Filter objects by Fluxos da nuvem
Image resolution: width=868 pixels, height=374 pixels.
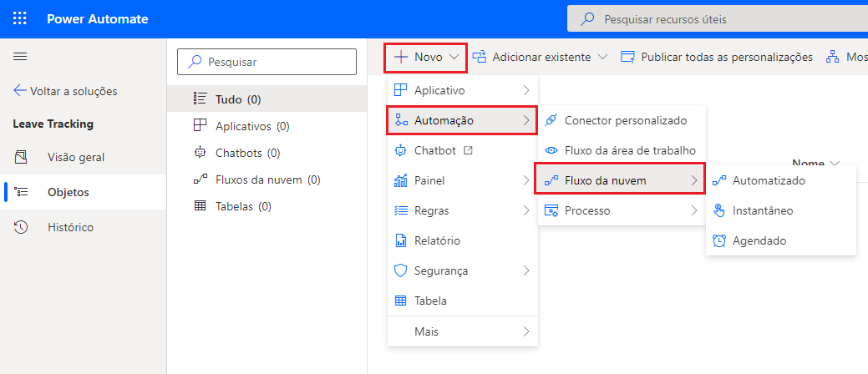click(x=267, y=179)
